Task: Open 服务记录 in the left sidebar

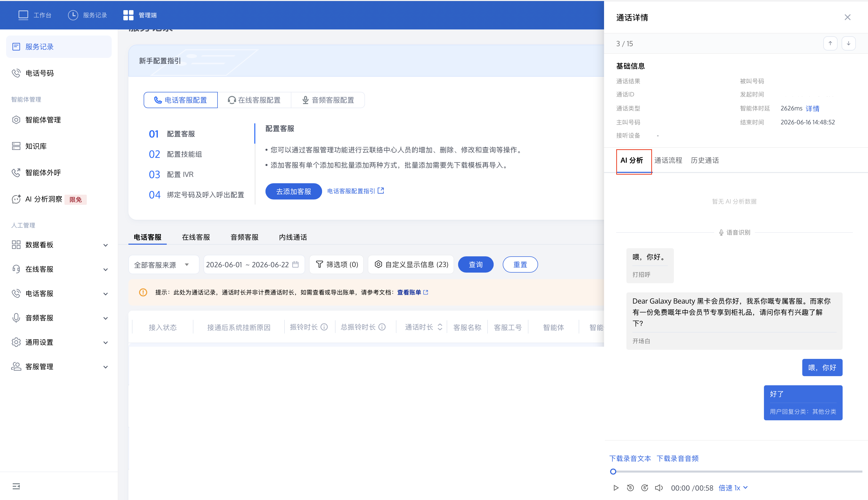Action: click(x=59, y=47)
